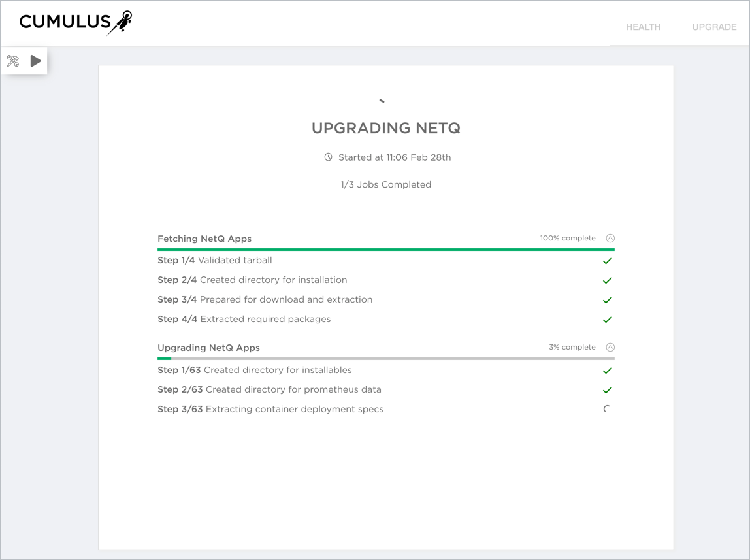Click the Fetching NetQ Apps heading
Image resolution: width=750 pixels, height=560 pixels.
tap(204, 239)
